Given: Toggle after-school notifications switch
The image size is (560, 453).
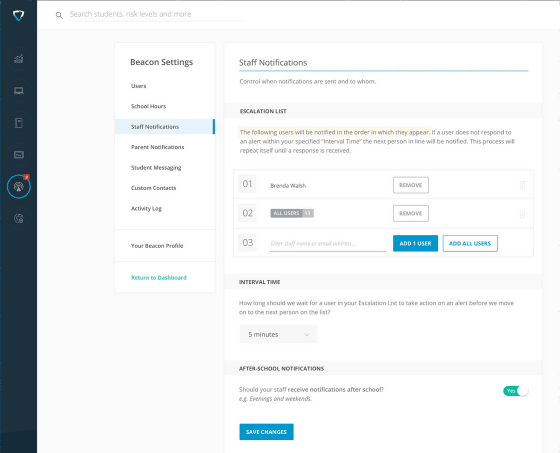Looking at the screenshot, I should pos(515,391).
